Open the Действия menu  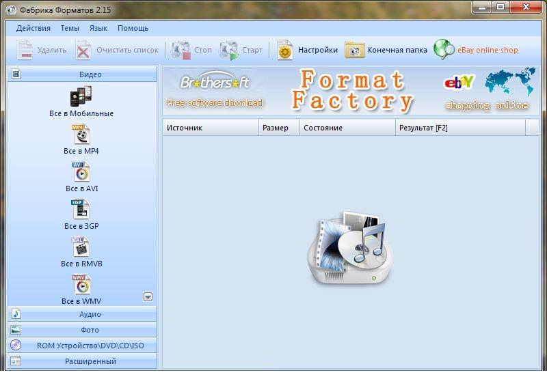pos(34,28)
